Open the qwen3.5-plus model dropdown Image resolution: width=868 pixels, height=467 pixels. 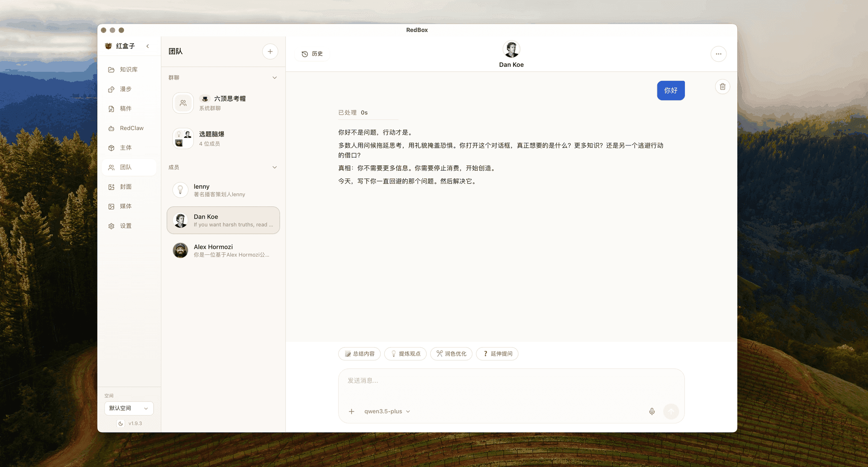point(387,411)
